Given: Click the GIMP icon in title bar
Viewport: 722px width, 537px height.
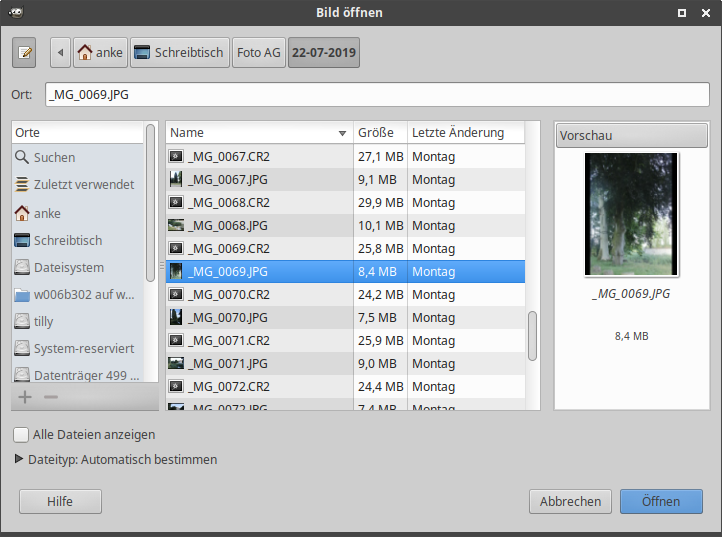Looking at the screenshot, I should [16, 12].
